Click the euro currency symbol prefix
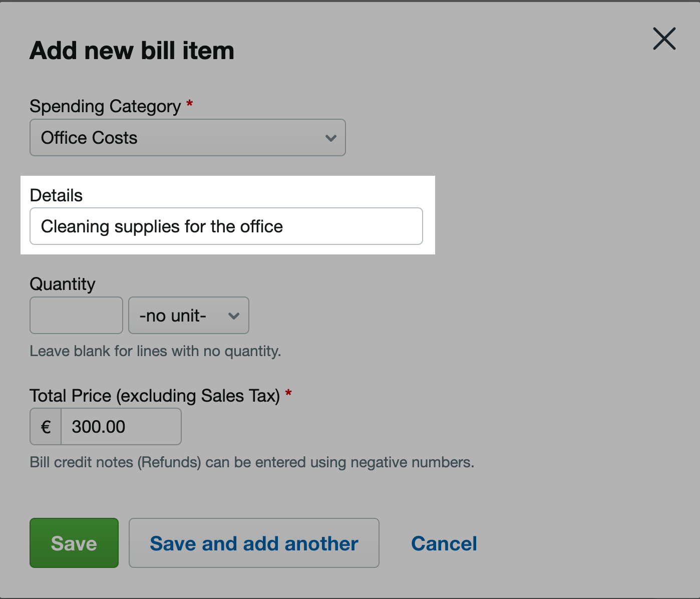This screenshot has width=700, height=599. point(46,427)
